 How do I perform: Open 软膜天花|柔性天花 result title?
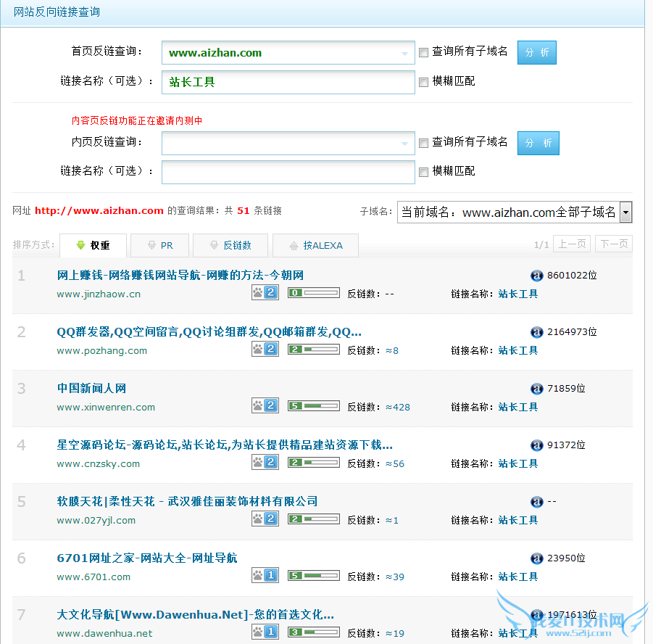pos(187,501)
